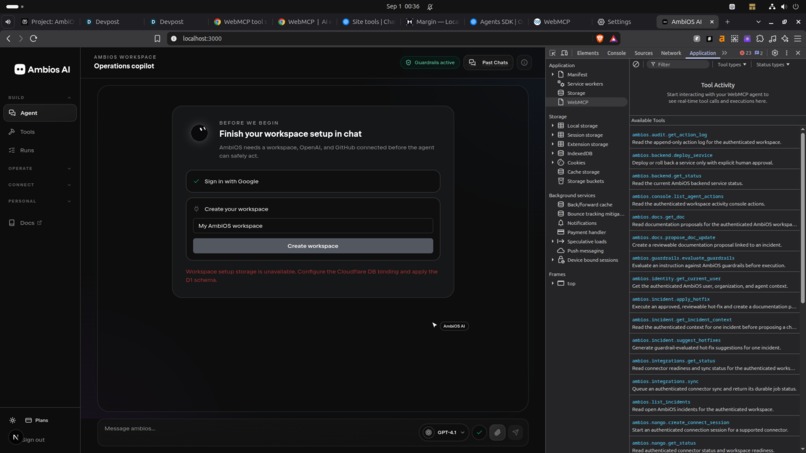The image size is (806, 453).
Task: Switch to the Console tab
Action: (616, 53)
